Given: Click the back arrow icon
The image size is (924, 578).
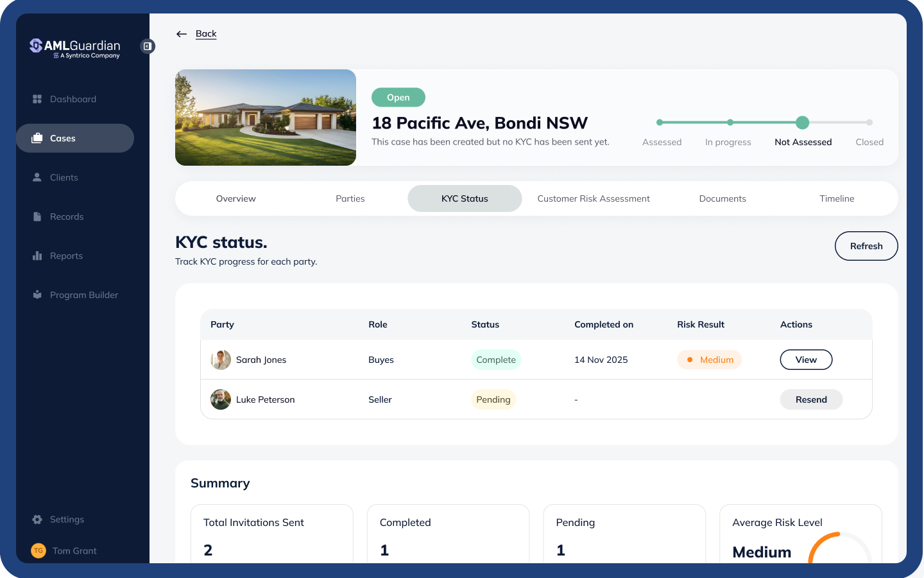Looking at the screenshot, I should tap(182, 34).
